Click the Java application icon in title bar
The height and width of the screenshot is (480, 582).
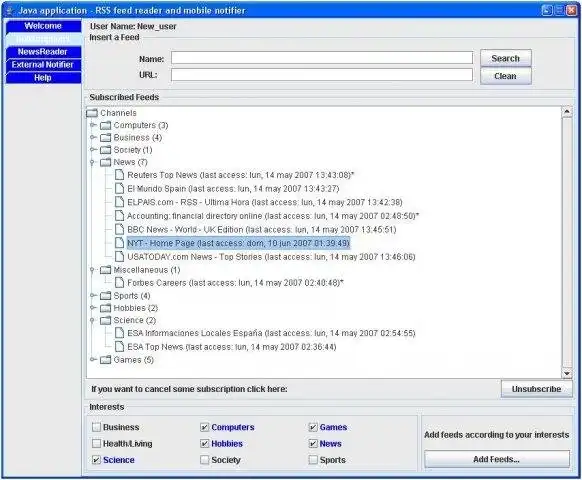coord(10,11)
